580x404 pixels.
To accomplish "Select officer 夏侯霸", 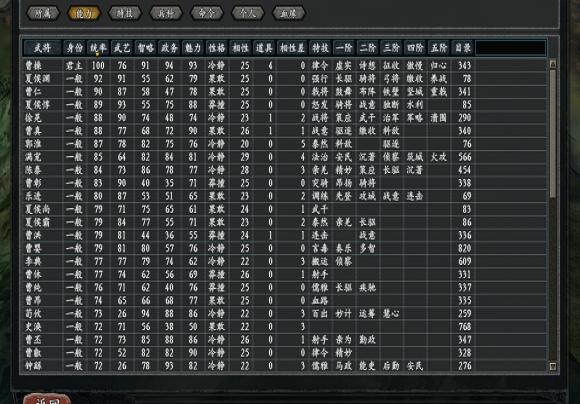I will pos(284,222).
